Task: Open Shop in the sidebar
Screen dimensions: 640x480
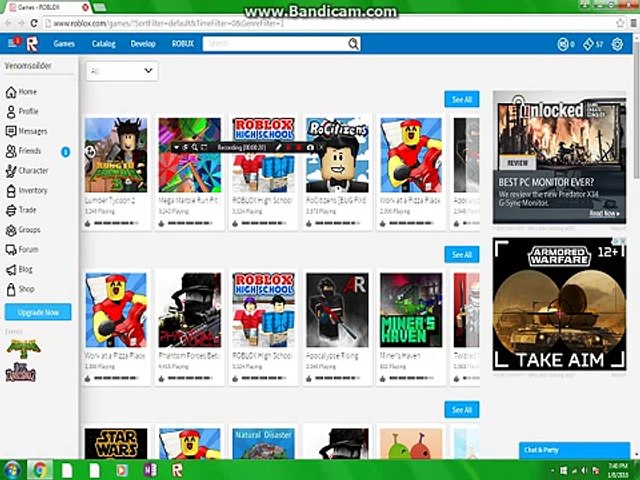Action: tap(20, 289)
